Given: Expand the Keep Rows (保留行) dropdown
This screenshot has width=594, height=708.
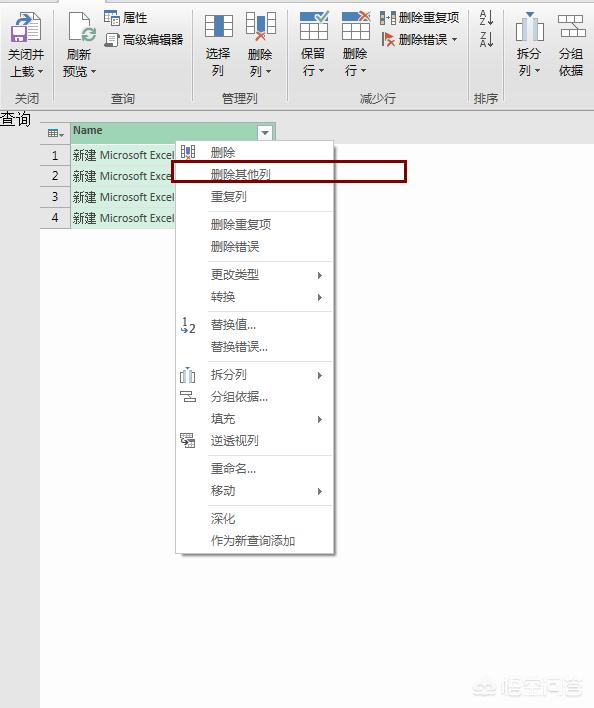Looking at the screenshot, I should (321, 70).
